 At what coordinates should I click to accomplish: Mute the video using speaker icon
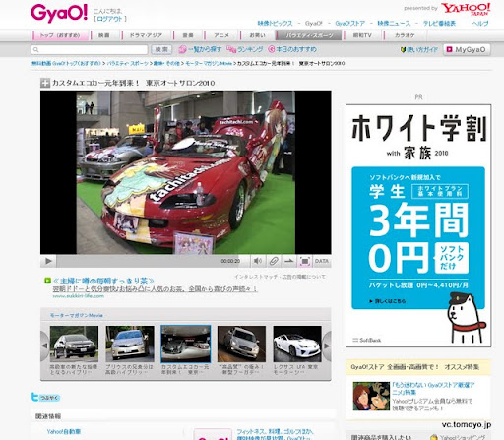pyautogui.click(x=258, y=261)
